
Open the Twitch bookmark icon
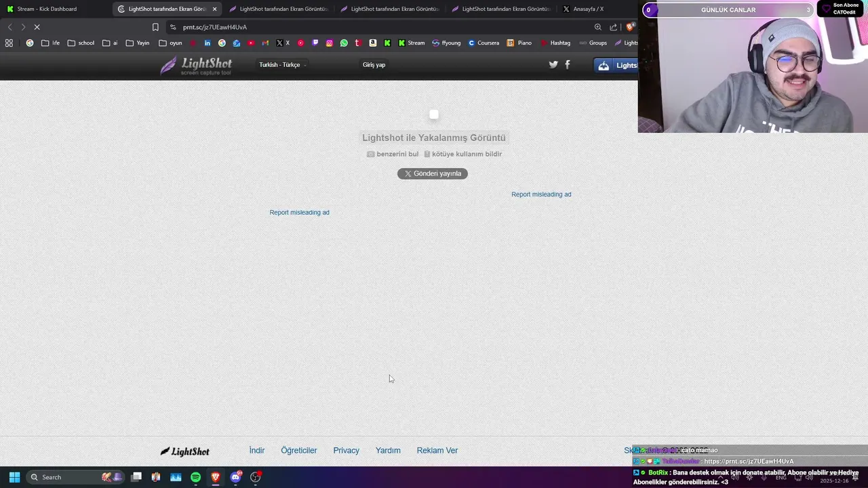(x=315, y=43)
